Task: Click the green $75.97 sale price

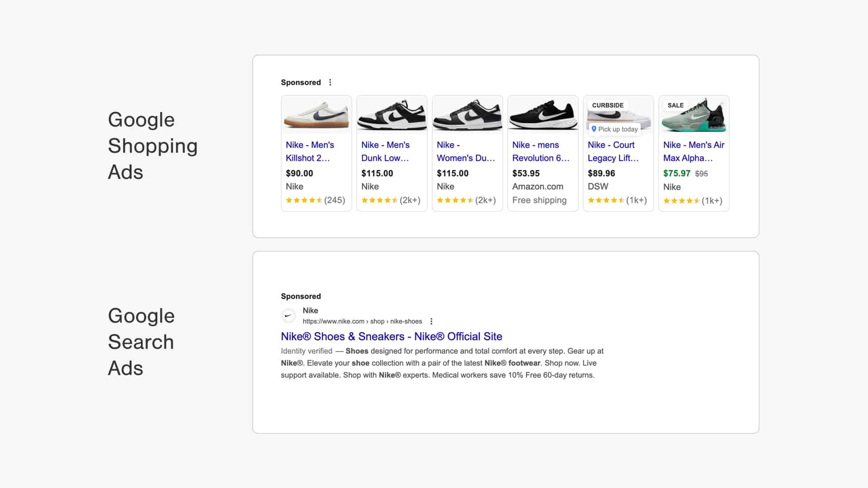Action: click(x=677, y=174)
